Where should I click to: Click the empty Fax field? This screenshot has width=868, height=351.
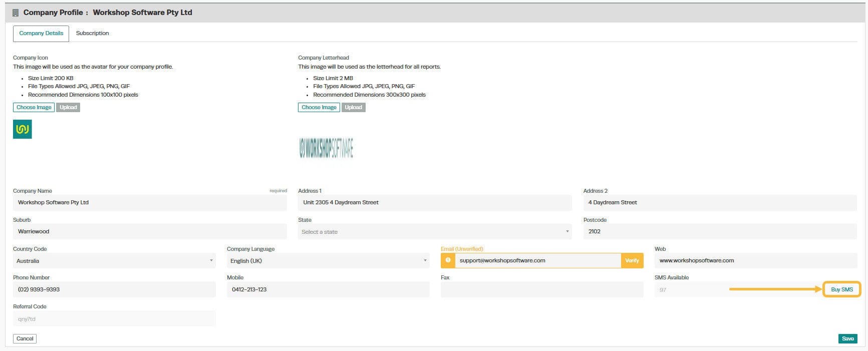542,289
